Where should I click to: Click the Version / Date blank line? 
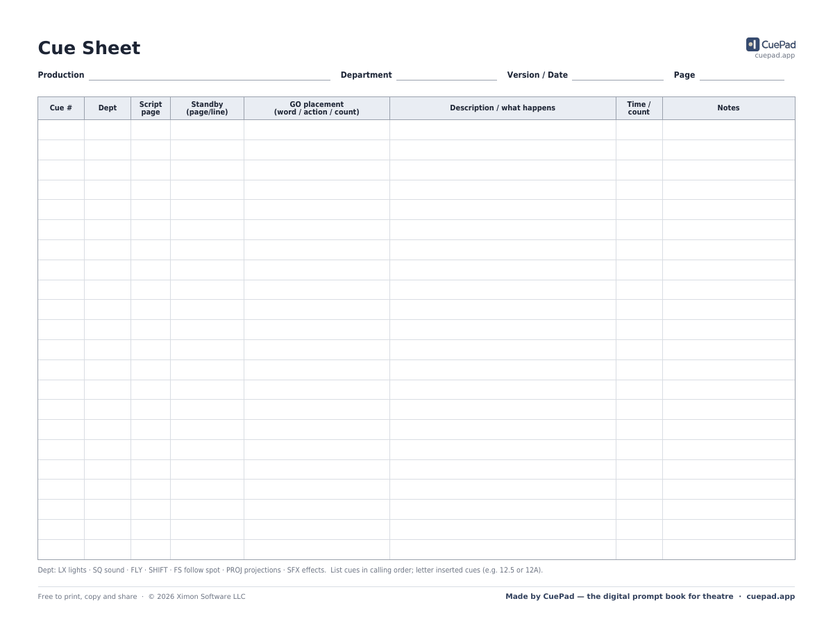coord(618,75)
